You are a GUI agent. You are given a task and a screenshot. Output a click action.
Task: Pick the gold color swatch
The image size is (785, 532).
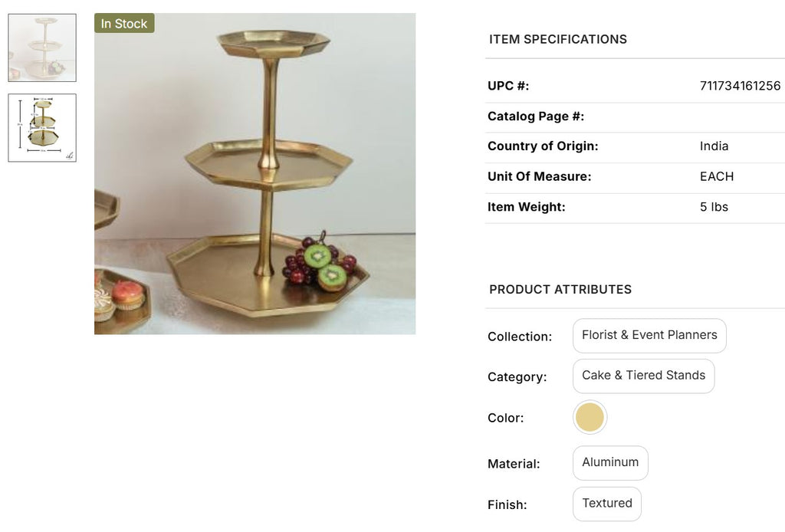[x=590, y=418]
